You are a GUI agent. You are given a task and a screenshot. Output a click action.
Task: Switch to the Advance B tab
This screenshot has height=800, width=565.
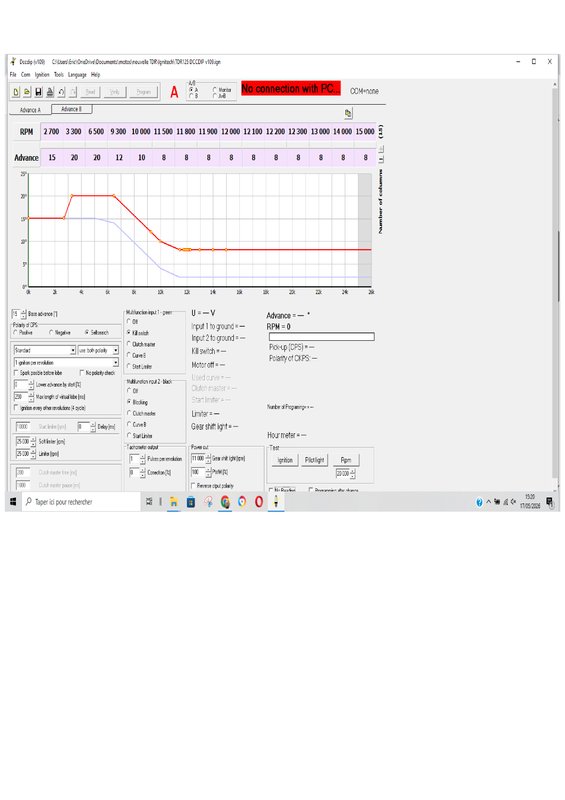click(x=71, y=109)
